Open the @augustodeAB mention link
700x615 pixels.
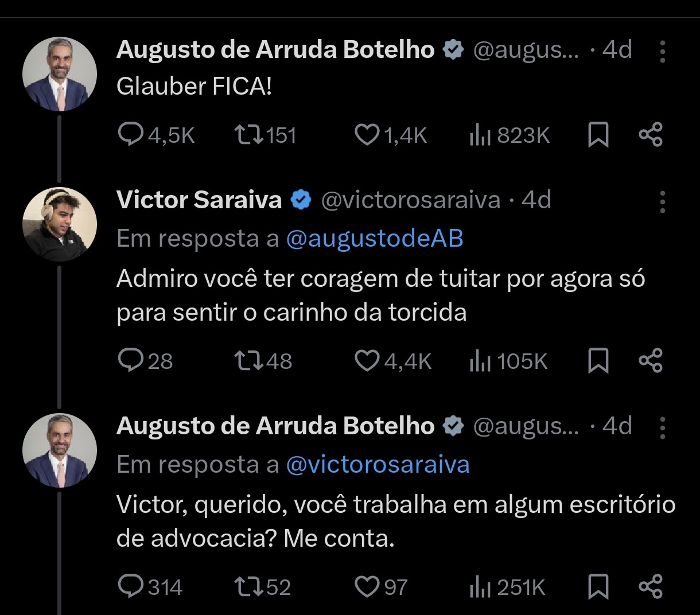(x=374, y=239)
